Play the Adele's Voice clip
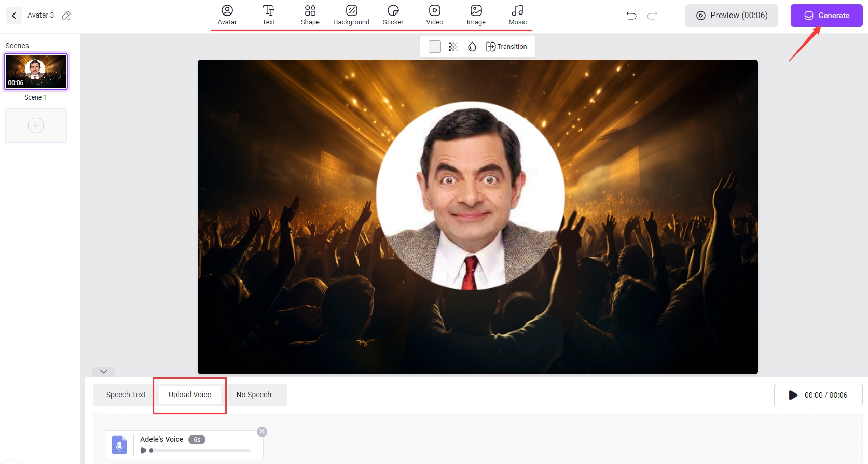The width and height of the screenshot is (868, 464). pyautogui.click(x=143, y=451)
